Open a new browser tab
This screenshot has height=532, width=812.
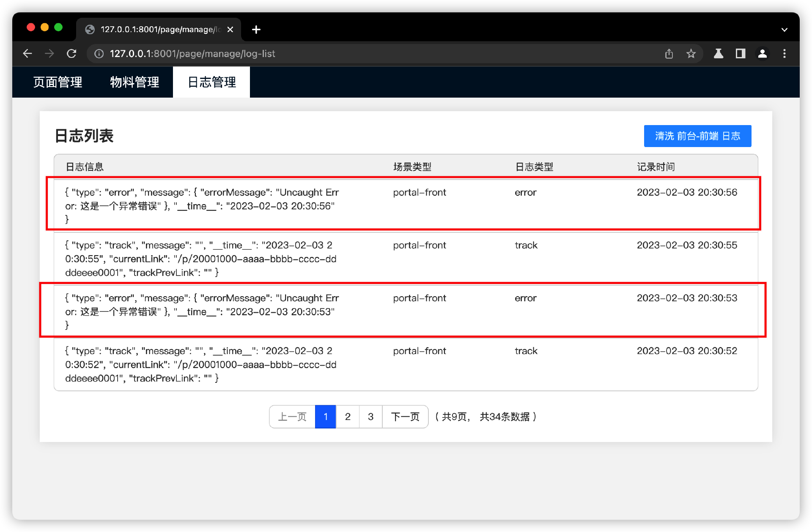pos(256,30)
